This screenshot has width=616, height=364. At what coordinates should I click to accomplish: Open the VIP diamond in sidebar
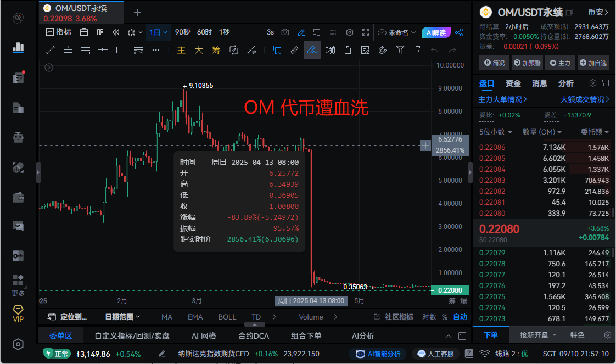tap(18, 313)
